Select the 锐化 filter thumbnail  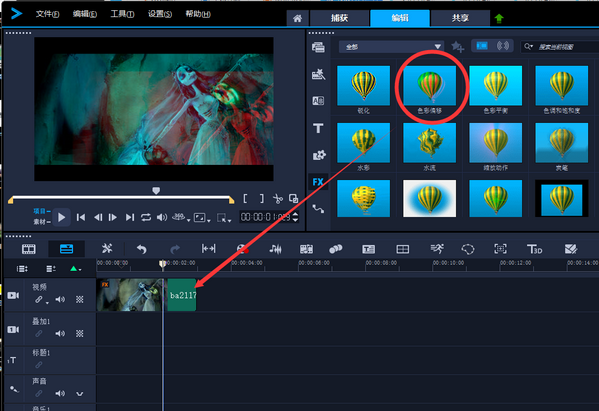click(x=363, y=86)
